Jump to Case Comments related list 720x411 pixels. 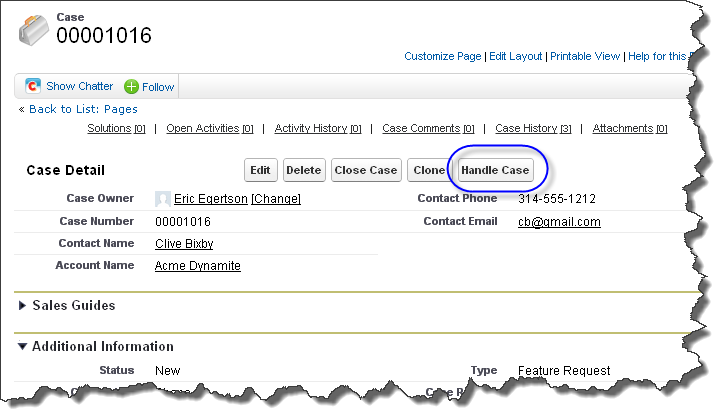(x=428, y=129)
